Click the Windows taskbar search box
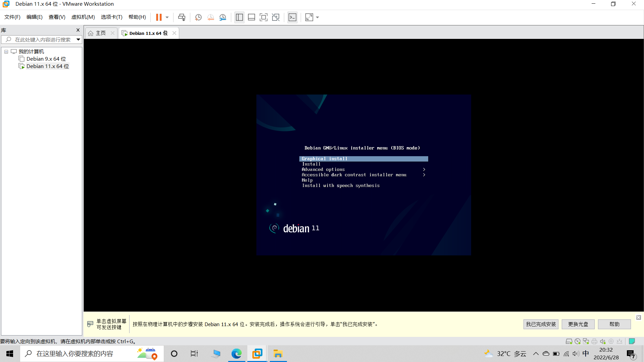 coord(92,354)
